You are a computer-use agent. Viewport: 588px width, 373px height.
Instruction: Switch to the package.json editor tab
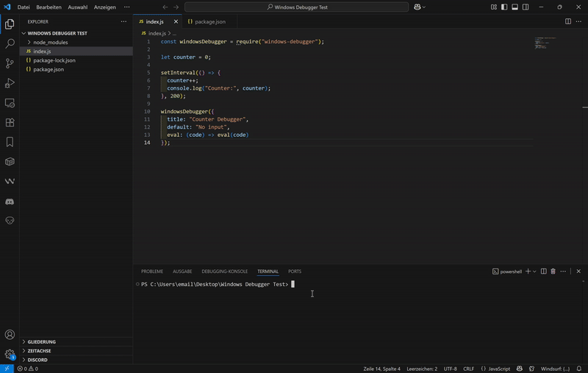point(209,22)
